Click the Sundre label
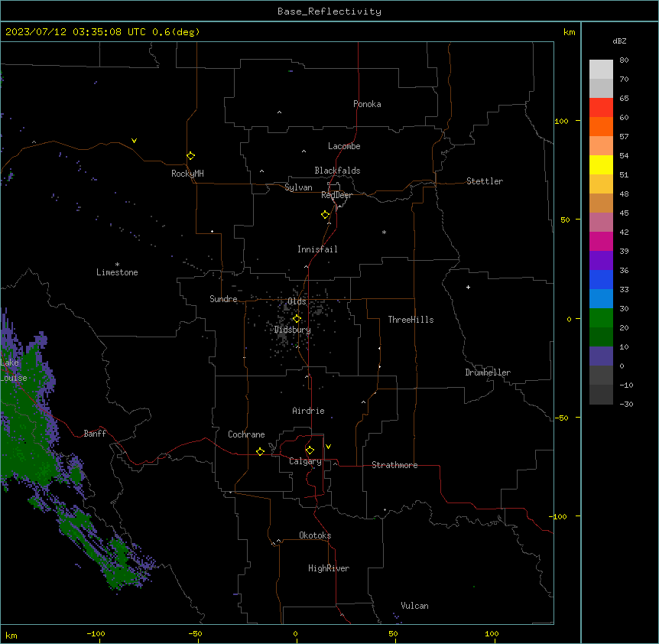Viewport: 659px width, 644px height. pos(223,299)
